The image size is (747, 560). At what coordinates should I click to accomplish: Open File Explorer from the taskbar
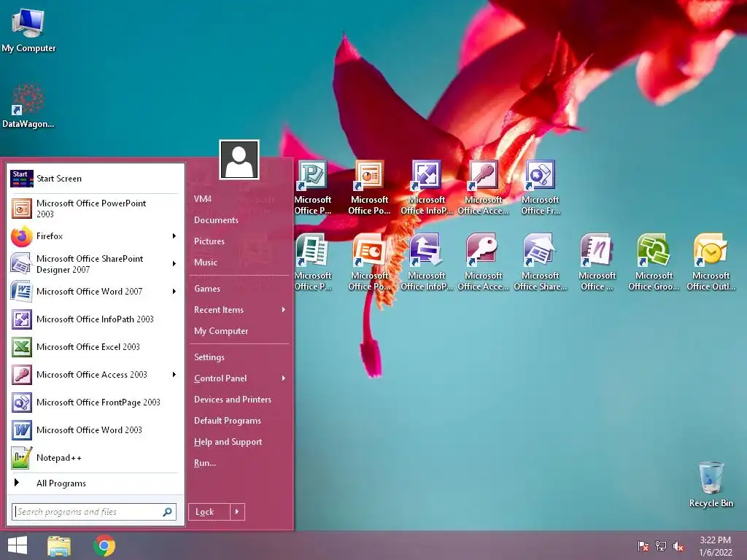tap(58, 545)
